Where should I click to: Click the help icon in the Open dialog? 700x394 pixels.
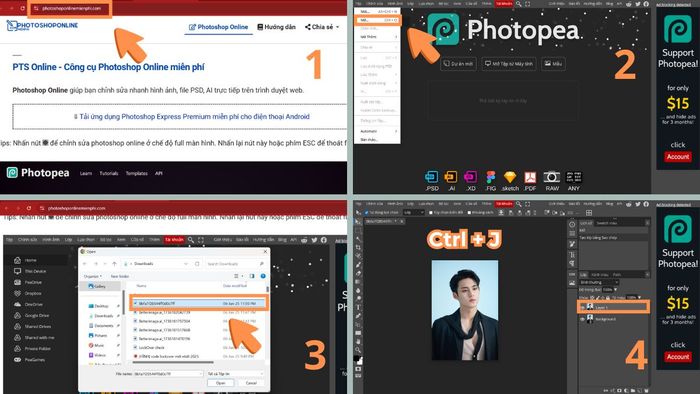(263, 276)
